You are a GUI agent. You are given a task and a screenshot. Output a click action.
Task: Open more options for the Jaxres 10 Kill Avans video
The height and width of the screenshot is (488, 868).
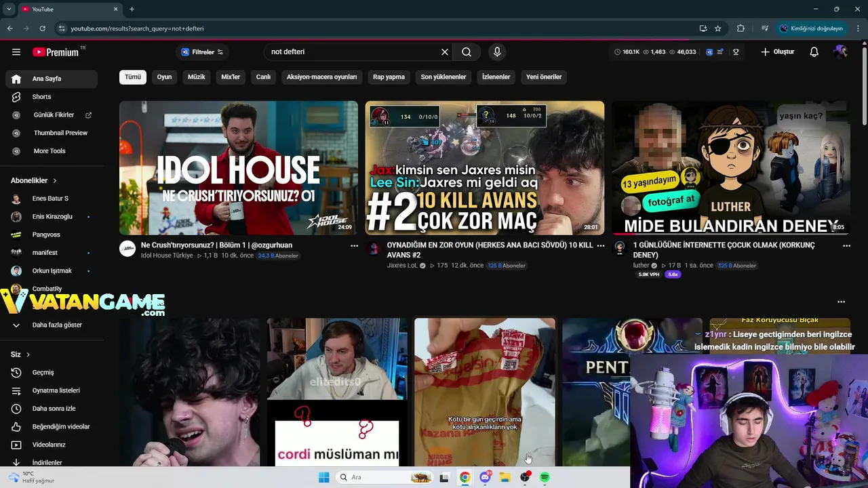pyautogui.click(x=600, y=246)
